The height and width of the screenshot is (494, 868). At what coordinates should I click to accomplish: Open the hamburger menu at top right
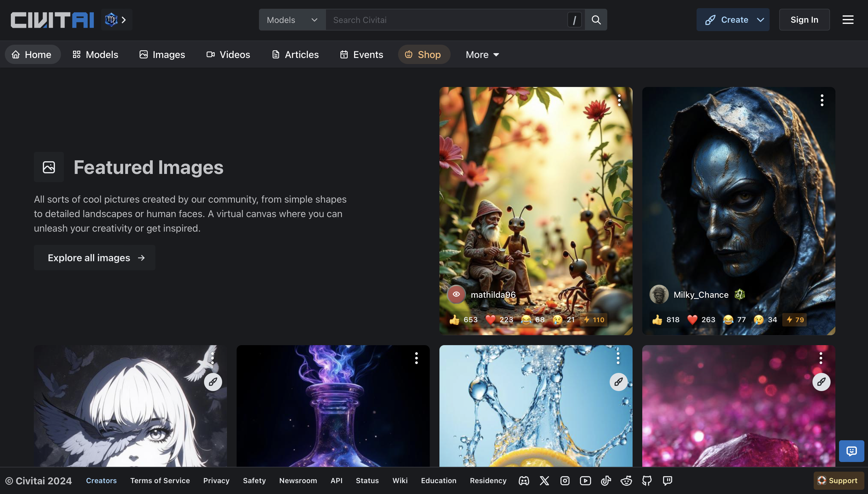point(848,20)
